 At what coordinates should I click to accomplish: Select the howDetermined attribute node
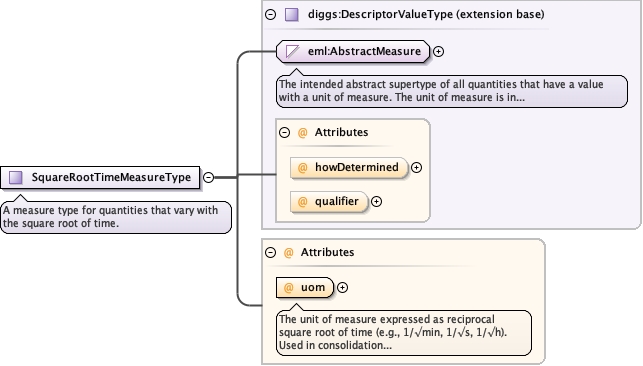[x=349, y=168]
